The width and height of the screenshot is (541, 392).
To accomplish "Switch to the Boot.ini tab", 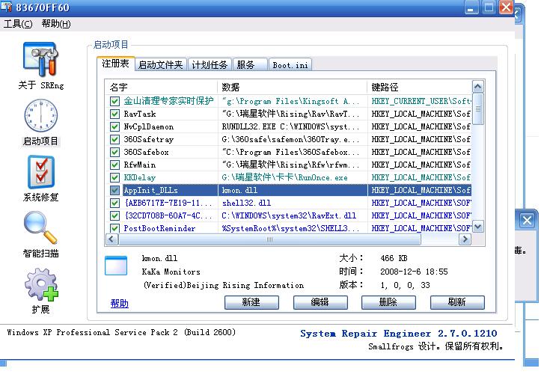I will click(290, 65).
